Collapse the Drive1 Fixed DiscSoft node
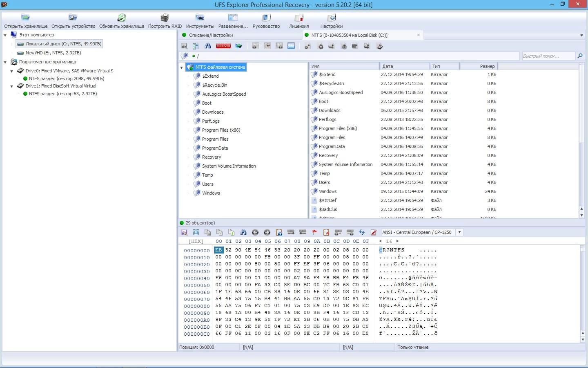Viewport: 588px width, 368px height. pyautogui.click(x=12, y=86)
